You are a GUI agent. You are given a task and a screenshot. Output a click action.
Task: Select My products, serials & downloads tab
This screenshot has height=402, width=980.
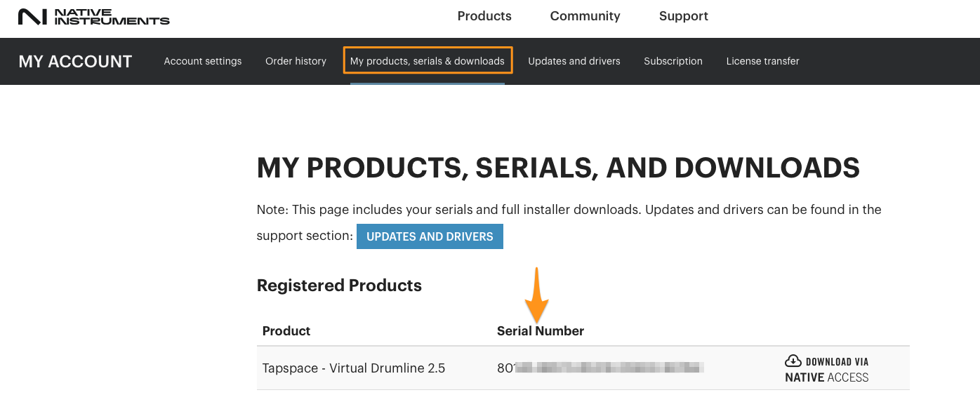click(x=428, y=61)
